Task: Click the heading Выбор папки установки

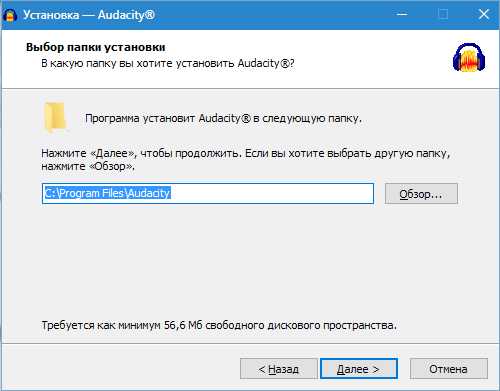Action: (x=96, y=47)
